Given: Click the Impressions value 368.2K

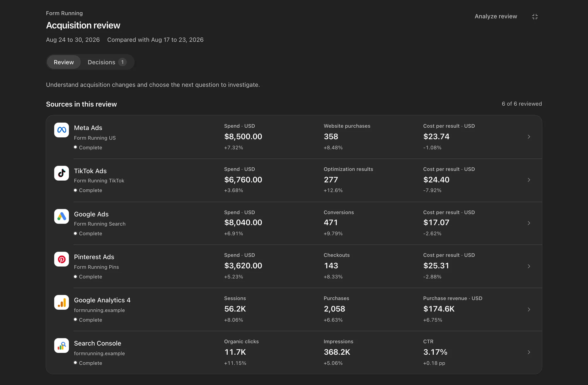Looking at the screenshot, I should click(x=337, y=352).
